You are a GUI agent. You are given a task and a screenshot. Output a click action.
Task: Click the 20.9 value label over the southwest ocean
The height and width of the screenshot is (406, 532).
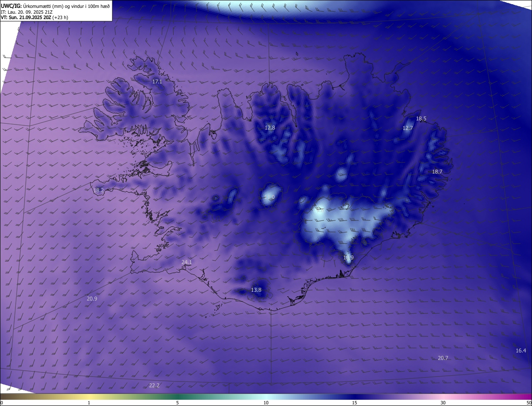point(92,299)
